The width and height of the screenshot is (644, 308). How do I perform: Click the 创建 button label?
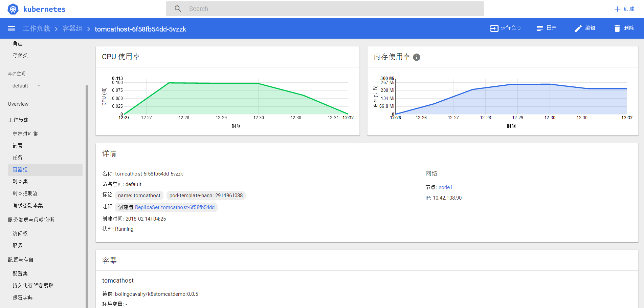[629, 9]
